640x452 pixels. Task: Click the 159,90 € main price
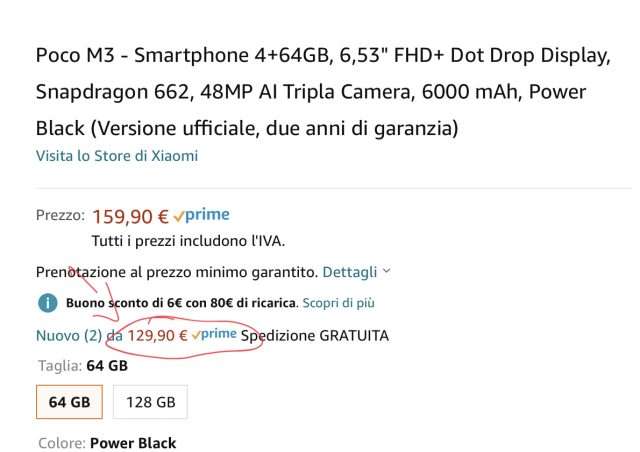pos(130,216)
